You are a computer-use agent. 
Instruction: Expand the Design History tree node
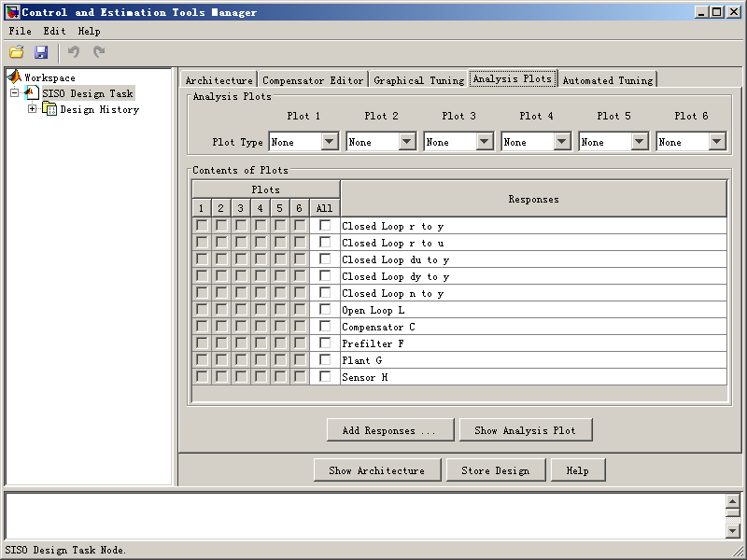coord(32,109)
